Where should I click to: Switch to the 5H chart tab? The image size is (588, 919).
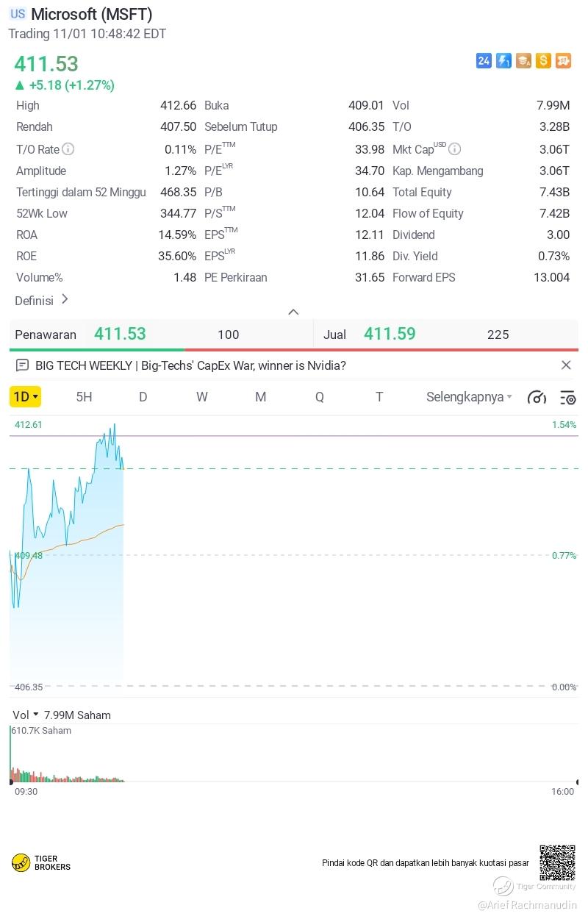point(84,397)
